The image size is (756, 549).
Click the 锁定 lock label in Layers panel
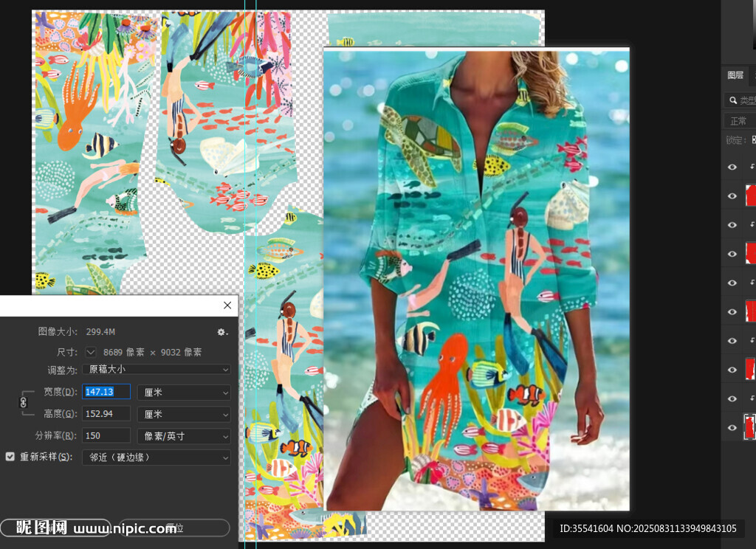tap(736, 140)
